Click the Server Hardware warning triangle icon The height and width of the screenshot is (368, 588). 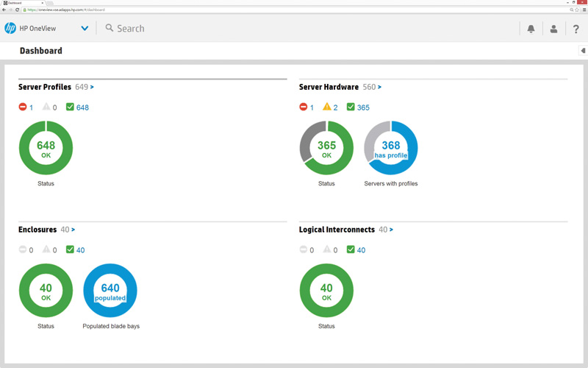pyautogui.click(x=327, y=107)
